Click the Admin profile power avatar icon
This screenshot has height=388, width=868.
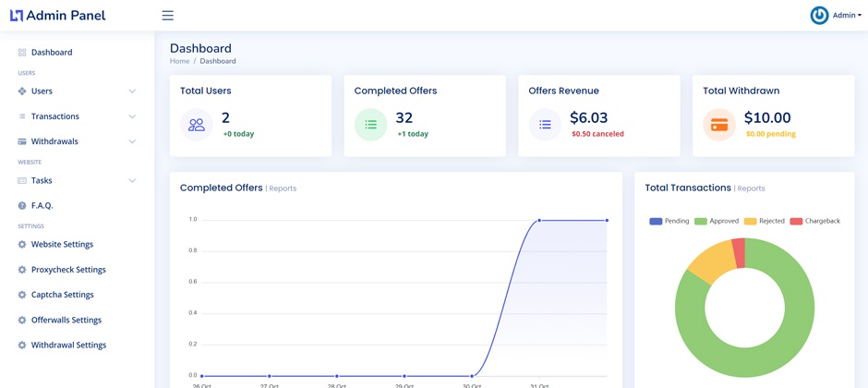pos(819,16)
